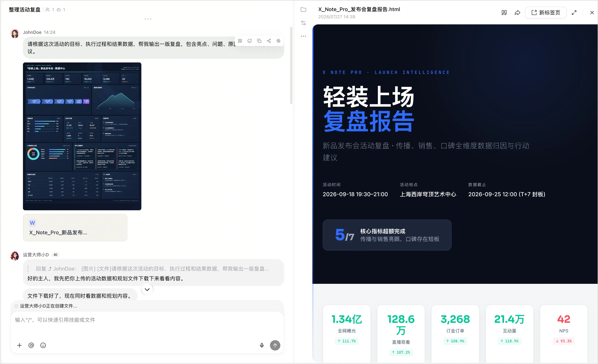Image resolution: width=598 pixels, height=364 pixels.
Task: Click the X NOTE PRO · LAUNCH INTELLIGENCE tagline
Action: click(x=386, y=72)
